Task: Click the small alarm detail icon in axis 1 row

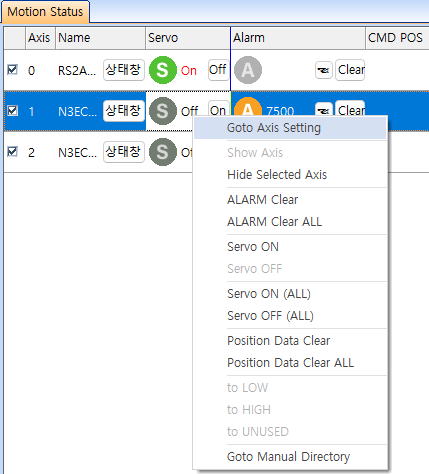Action: point(324,109)
